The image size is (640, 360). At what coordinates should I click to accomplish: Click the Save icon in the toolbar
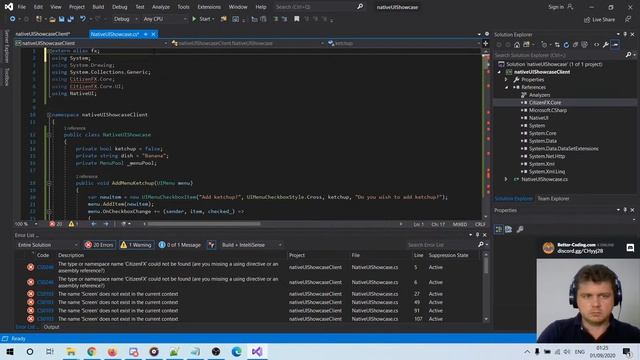[61, 19]
